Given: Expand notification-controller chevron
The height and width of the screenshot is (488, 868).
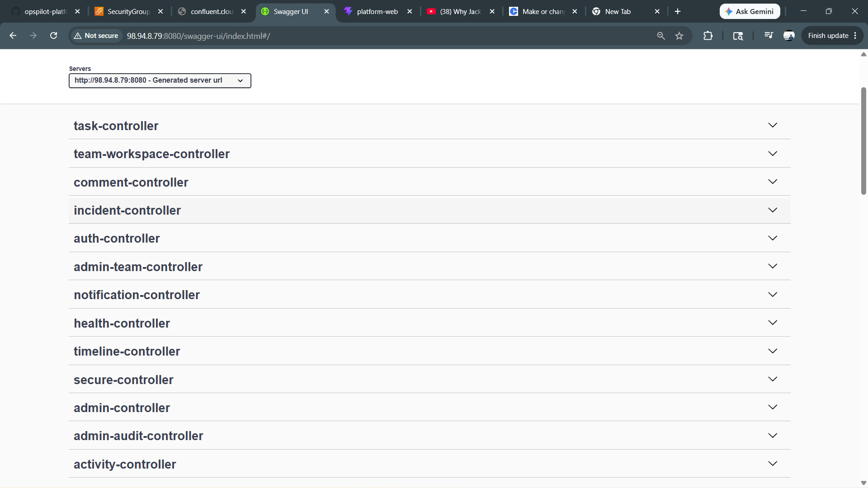Looking at the screenshot, I should (773, 295).
